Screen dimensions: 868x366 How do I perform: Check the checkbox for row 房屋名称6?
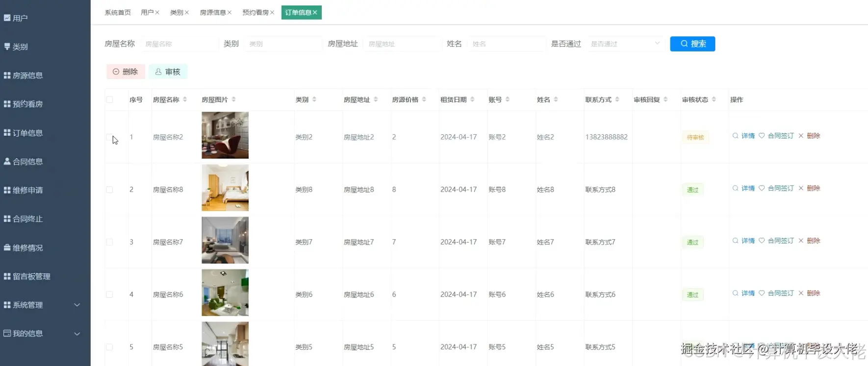coord(109,294)
